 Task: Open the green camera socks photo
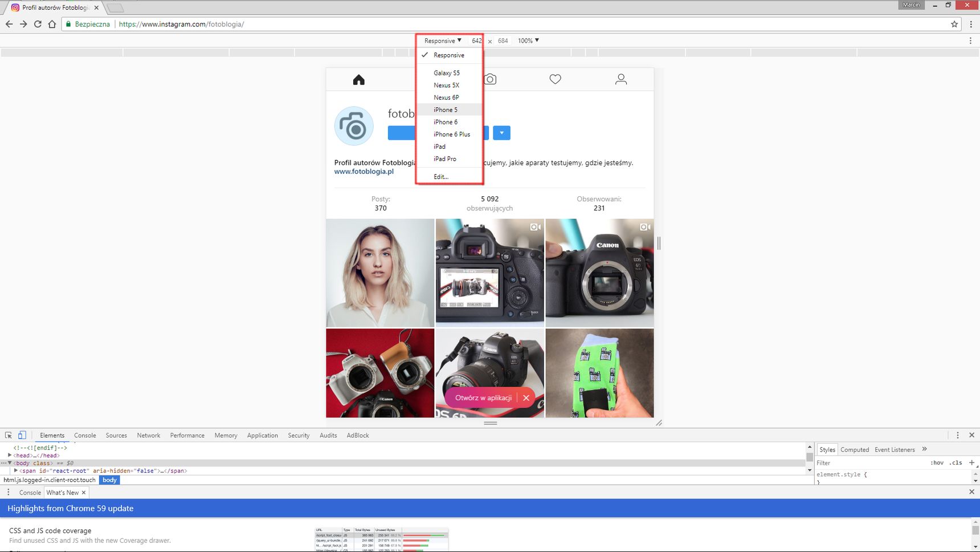click(x=599, y=373)
